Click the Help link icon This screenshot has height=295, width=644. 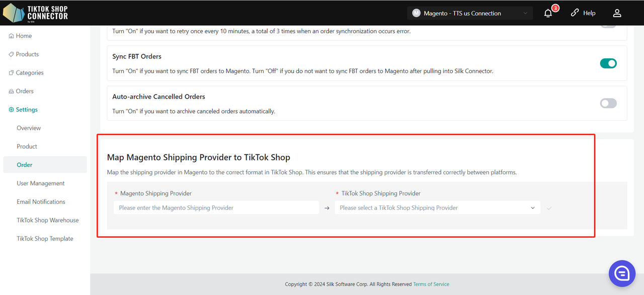(x=575, y=13)
